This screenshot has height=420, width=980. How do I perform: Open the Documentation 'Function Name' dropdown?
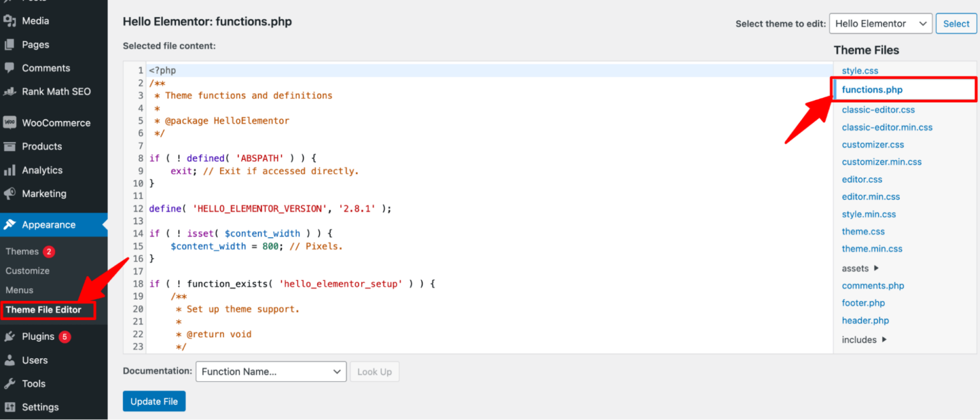[x=271, y=371]
